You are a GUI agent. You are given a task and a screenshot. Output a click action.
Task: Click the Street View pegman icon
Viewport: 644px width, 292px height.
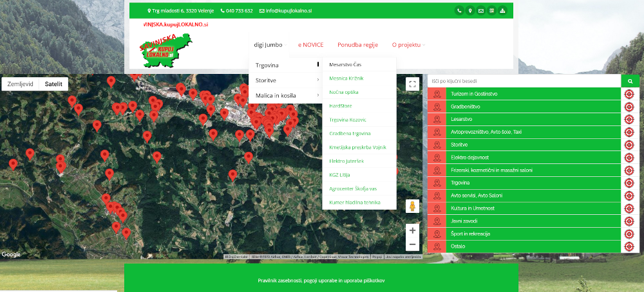click(412, 206)
